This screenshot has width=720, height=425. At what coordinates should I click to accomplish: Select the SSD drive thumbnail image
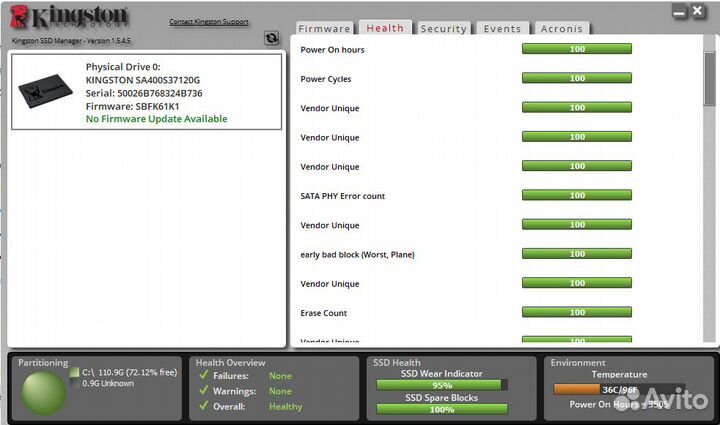point(45,91)
